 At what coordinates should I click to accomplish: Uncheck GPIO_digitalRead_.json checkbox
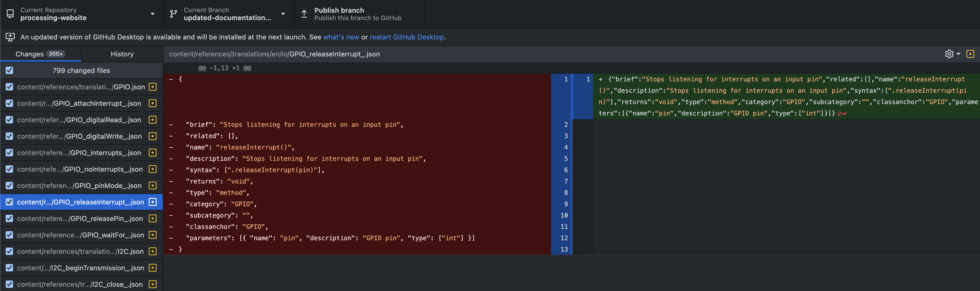coord(10,119)
